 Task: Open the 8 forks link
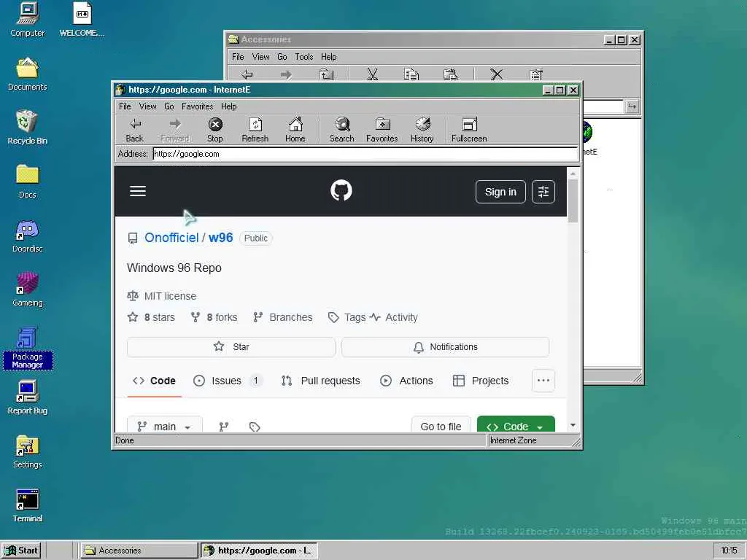point(214,317)
